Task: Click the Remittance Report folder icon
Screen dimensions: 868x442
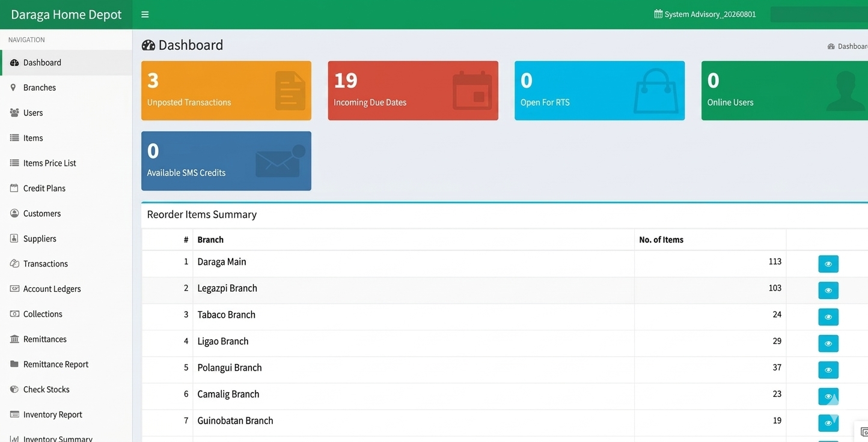Action: click(14, 364)
